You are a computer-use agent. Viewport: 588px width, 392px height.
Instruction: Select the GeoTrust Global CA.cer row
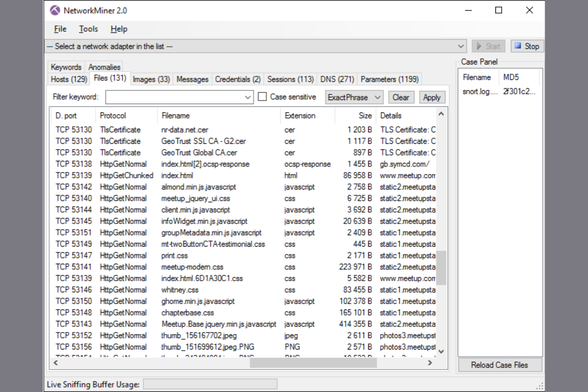pyautogui.click(x=243, y=153)
